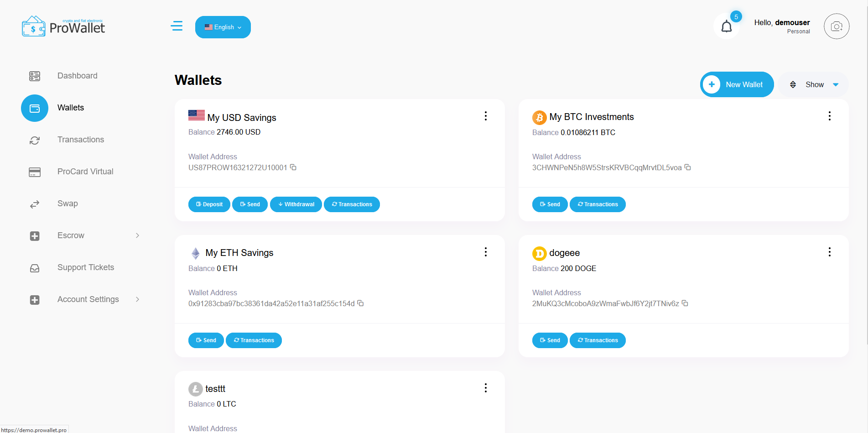Create a New Wallet
Screen dimensions: 868x433
(x=737, y=84)
